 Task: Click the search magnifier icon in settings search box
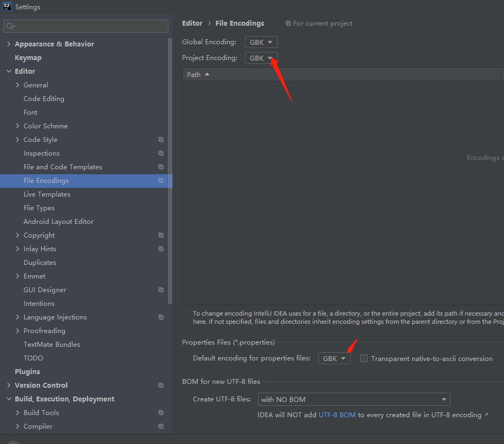11,26
